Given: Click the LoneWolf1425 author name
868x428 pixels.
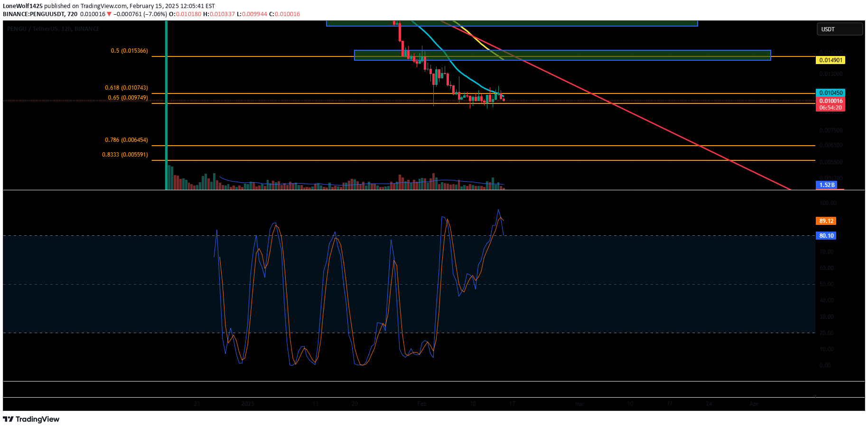Looking at the screenshot, I should tap(22, 6).
